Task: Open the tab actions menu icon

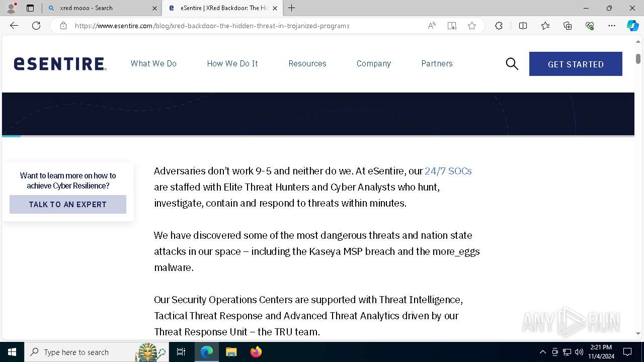Action: [30, 8]
